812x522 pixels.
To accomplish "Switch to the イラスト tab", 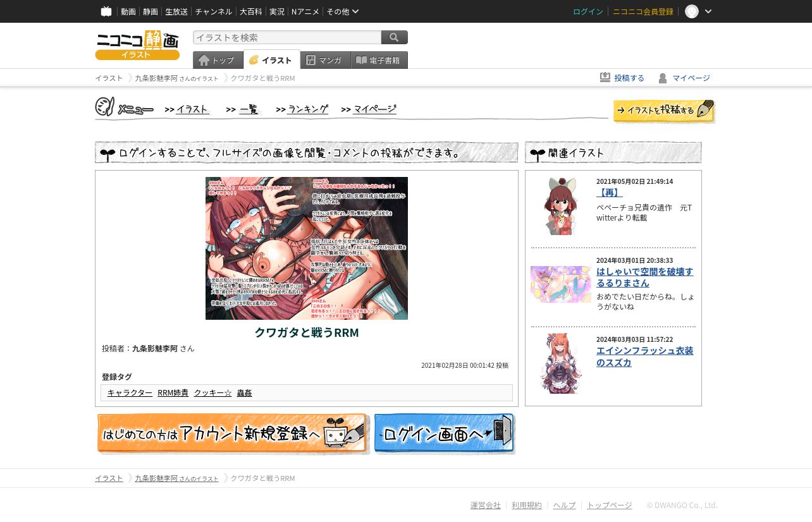I will point(272,60).
